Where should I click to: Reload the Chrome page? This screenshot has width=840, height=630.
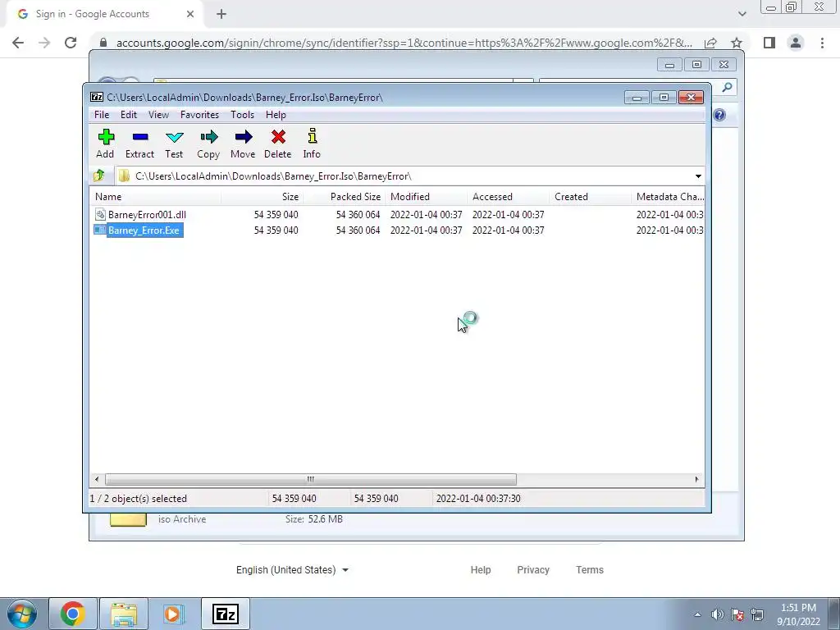71,43
